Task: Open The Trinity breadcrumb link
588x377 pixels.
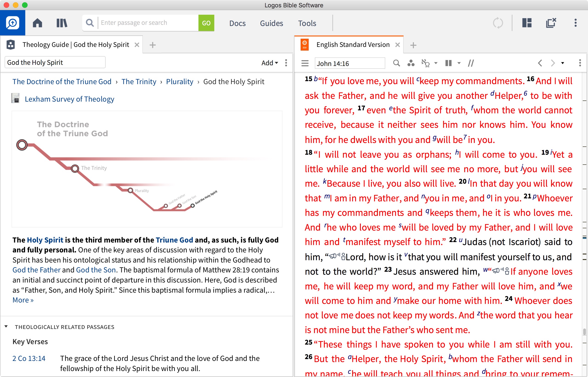Action: point(139,82)
